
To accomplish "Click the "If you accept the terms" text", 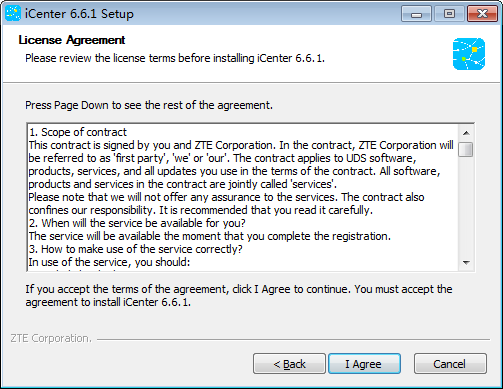I will click(239, 296).
